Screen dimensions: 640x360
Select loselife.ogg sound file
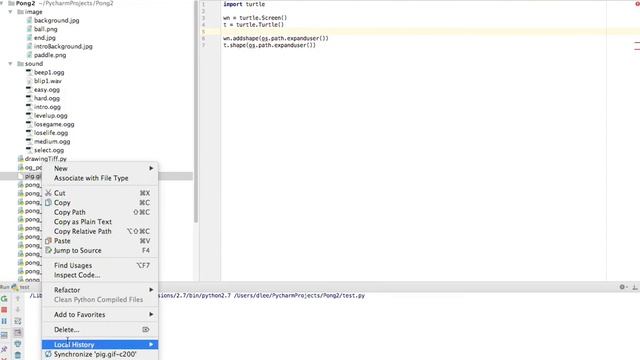51,133
